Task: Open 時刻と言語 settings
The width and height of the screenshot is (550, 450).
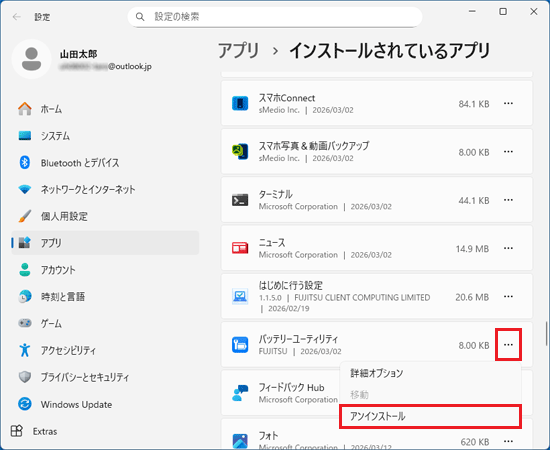Action: tap(105, 297)
